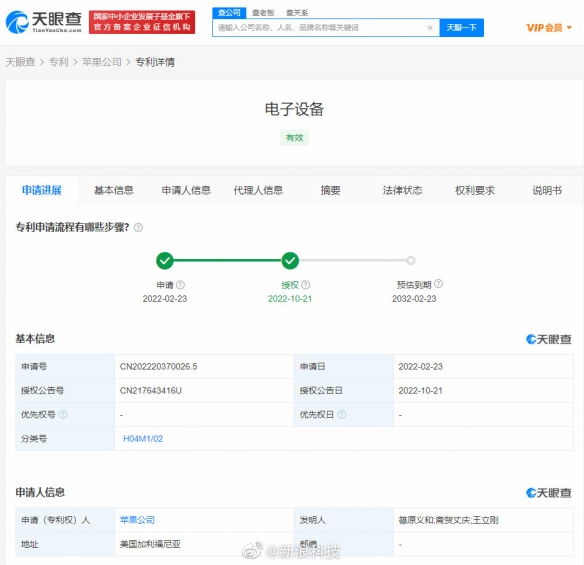
Task: Expand the VIP会员 dropdown
Action: [549, 28]
